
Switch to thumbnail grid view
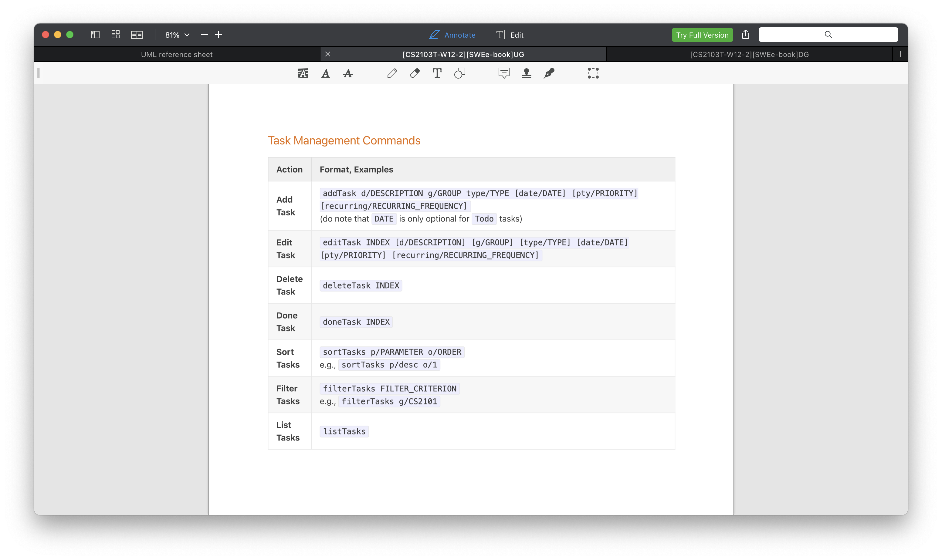coord(116,35)
